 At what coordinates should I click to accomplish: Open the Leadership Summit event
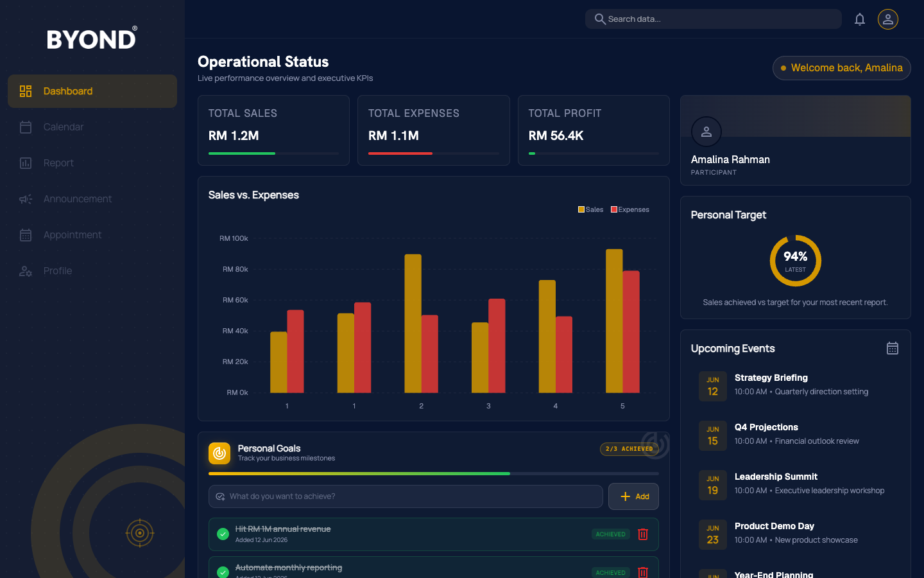coord(796,484)
